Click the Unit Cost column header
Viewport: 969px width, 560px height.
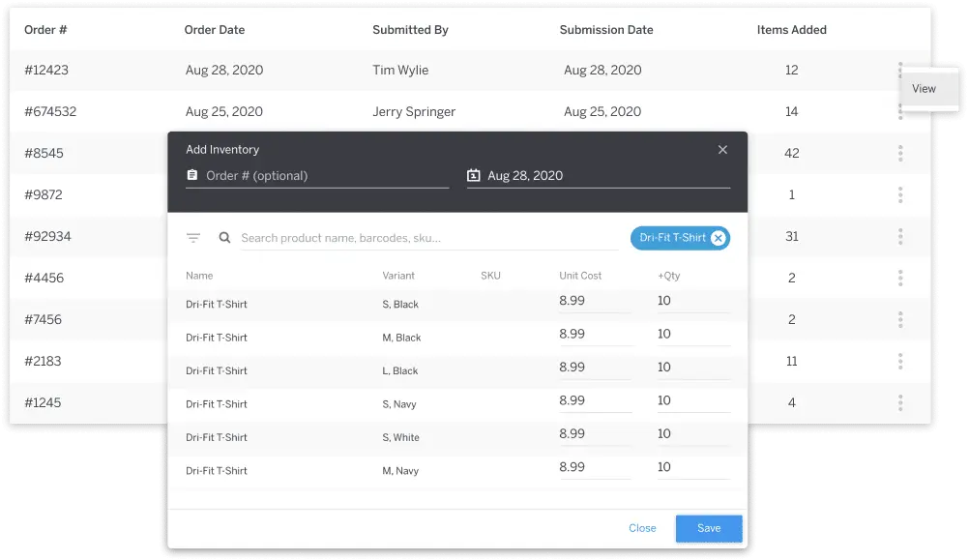point(580,276)
